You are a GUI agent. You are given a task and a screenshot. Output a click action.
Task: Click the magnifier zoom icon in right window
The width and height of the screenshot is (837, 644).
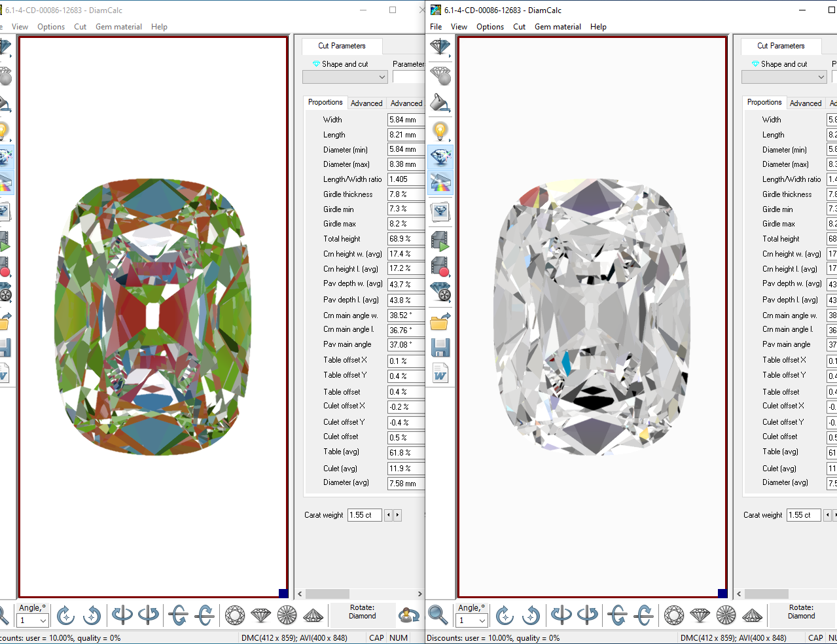[x=438, y=615]
